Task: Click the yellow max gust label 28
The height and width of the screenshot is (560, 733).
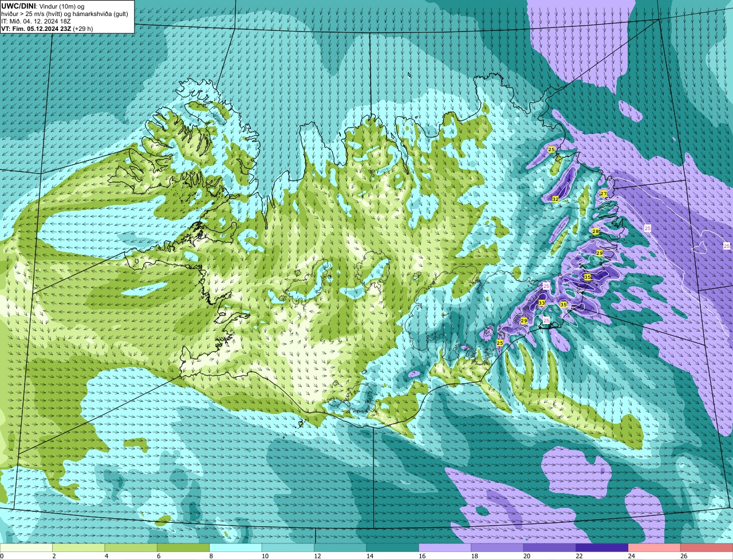Action: pos(595,231)
